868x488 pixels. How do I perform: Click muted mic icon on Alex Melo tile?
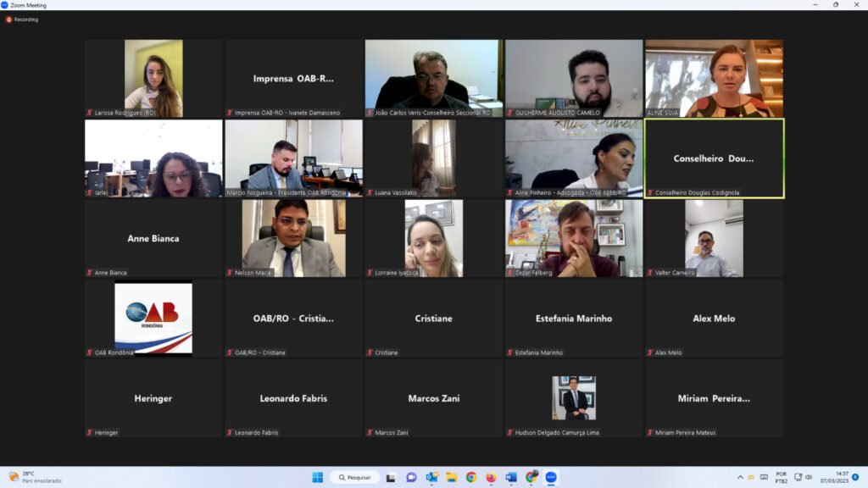(x=650, y=352)
